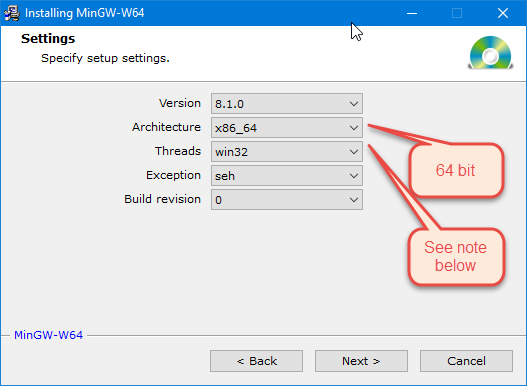Screen dimensions: 527x386
Task: Click the Version label
Action: click(180, 103)
